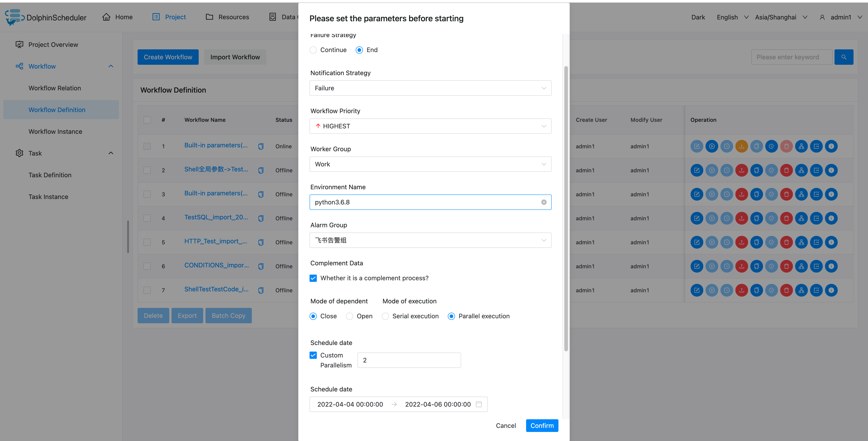This screenshot has width=868, height=441.
Task: Delete TestSQL_import_20 workflow via the trash icon
Action: tap(787, 218)
